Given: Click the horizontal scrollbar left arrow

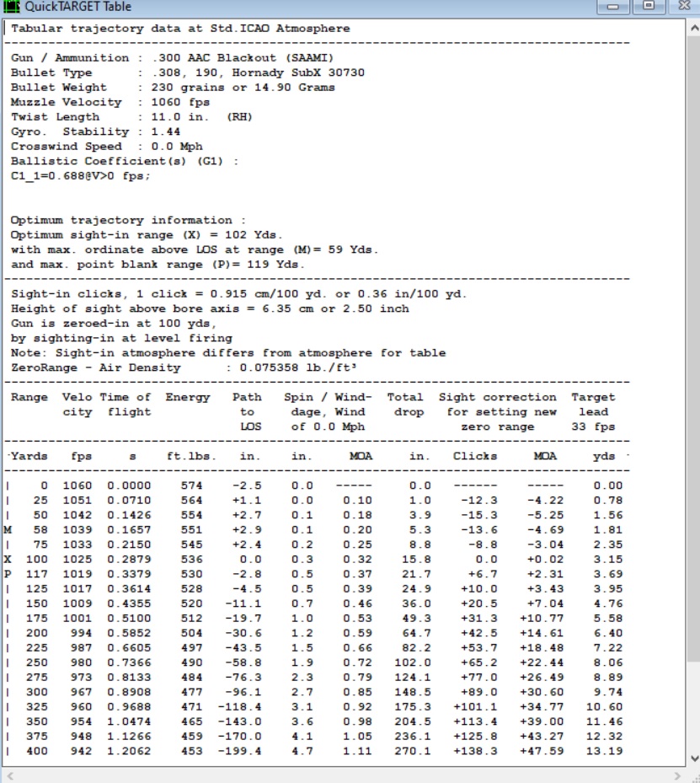Looking at the screenshot, I should 9,775.
